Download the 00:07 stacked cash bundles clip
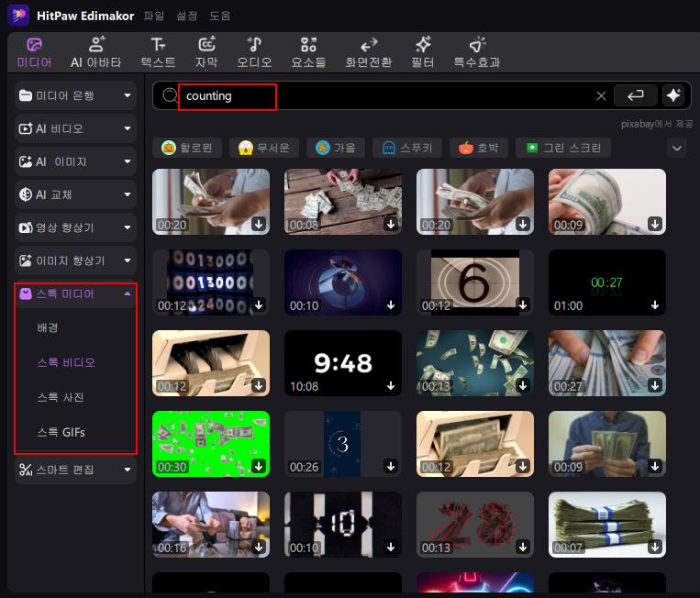700x598 pixels. 655,548
